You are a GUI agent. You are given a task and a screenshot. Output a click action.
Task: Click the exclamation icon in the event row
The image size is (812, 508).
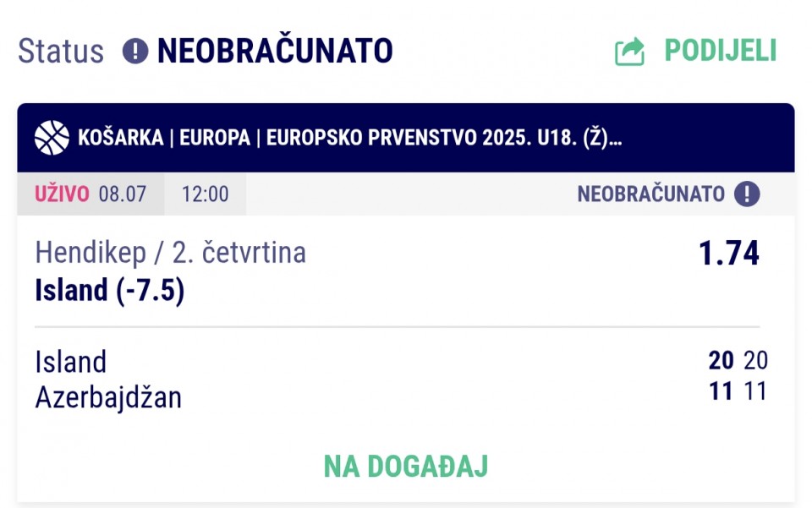click(x=747, y=194)
